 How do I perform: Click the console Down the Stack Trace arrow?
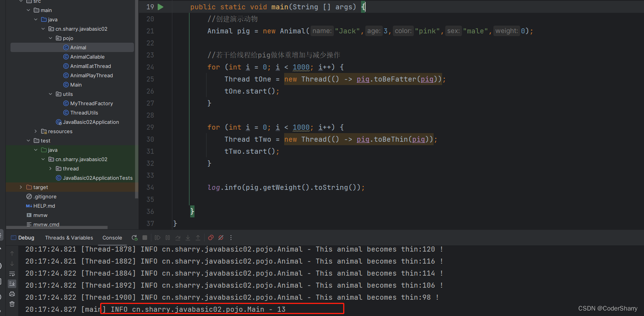[12, 264]
